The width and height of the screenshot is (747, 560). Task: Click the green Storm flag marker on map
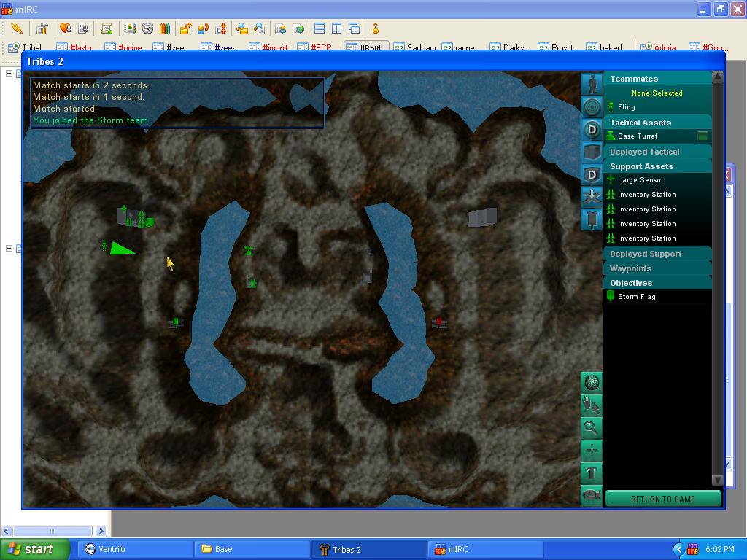(175, 323)
